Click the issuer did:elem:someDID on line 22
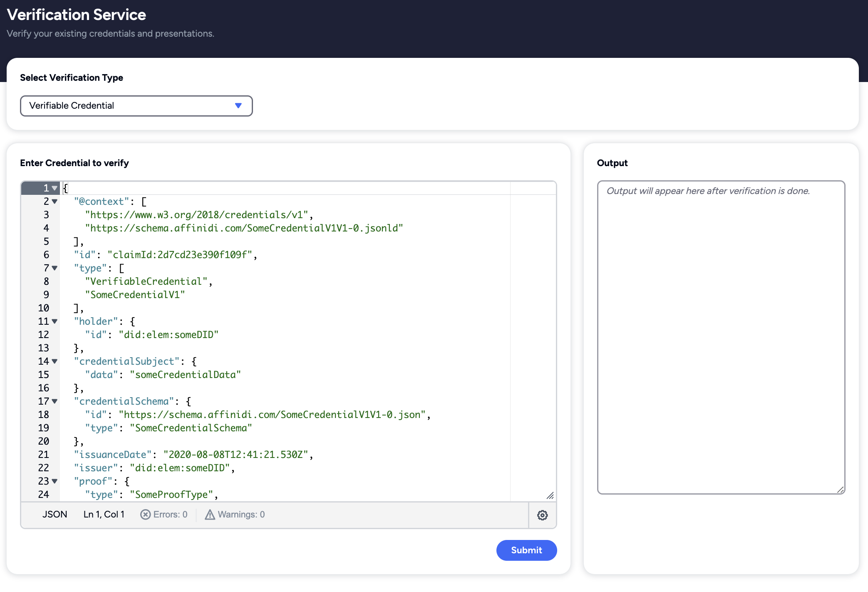The height and width of the screenshot is (592, 868). point(180,468)
